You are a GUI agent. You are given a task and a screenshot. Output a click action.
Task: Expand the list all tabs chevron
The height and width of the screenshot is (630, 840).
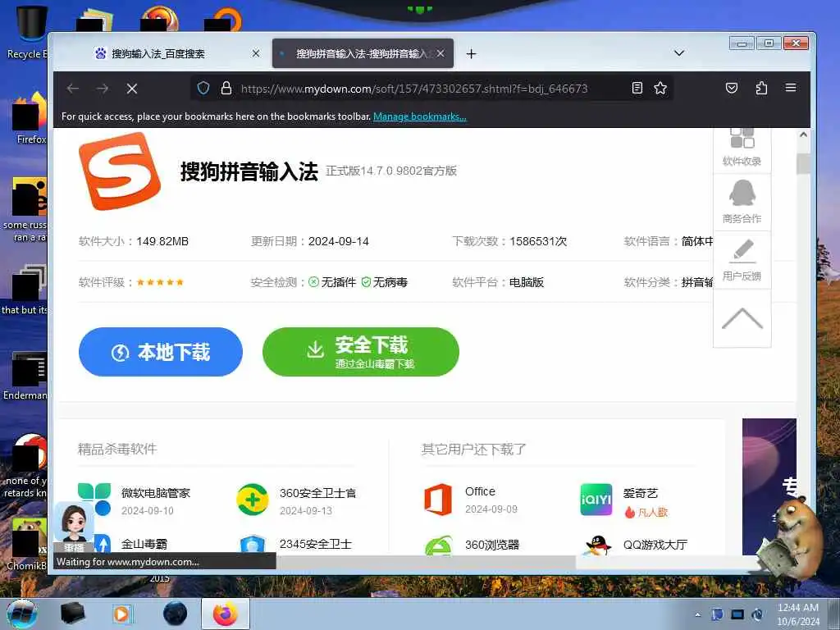678,53
